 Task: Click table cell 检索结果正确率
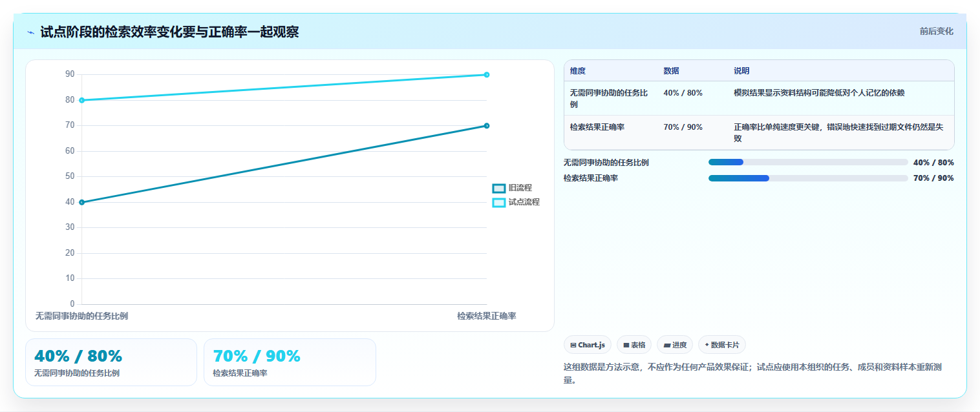coord(597,127)
